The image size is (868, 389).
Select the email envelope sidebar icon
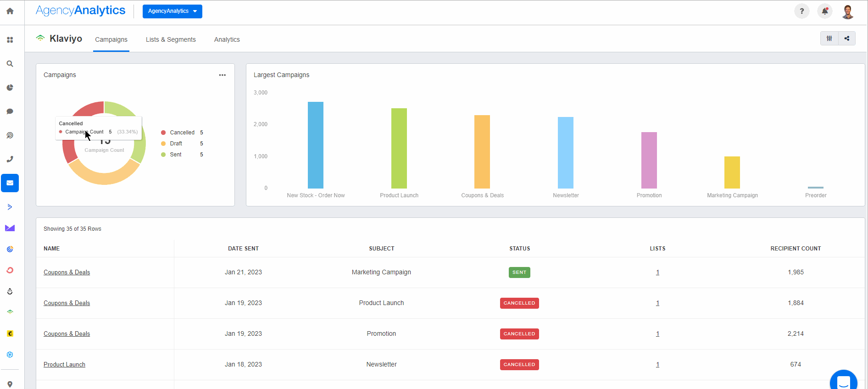(x=10, y=183)
